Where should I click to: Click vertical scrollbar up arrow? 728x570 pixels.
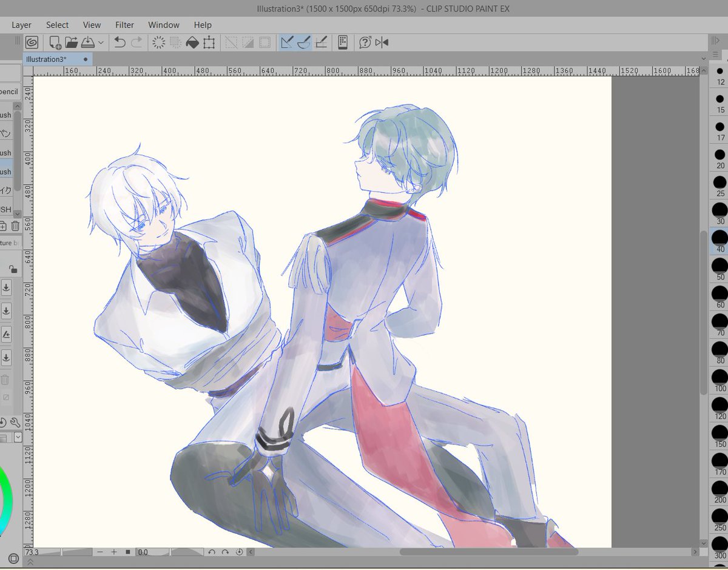point(704,70)
